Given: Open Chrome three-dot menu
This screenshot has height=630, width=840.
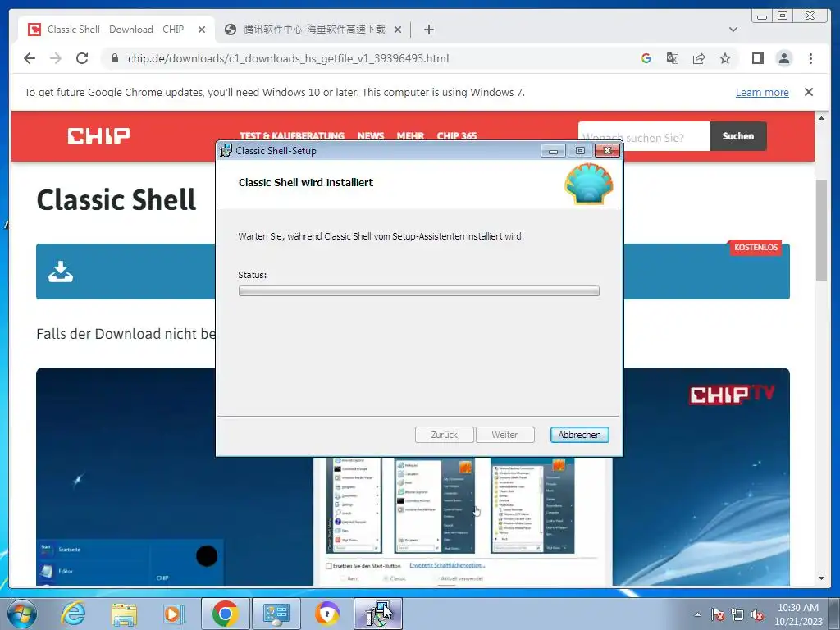Looking at the screenshot, I should click(810, 58).
